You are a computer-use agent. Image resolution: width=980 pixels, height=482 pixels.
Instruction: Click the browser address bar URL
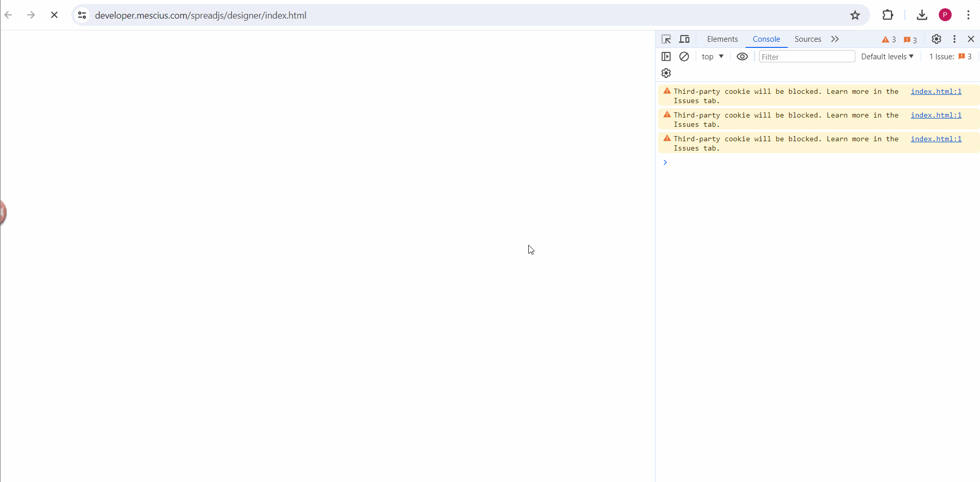click(x=200, y=15)
